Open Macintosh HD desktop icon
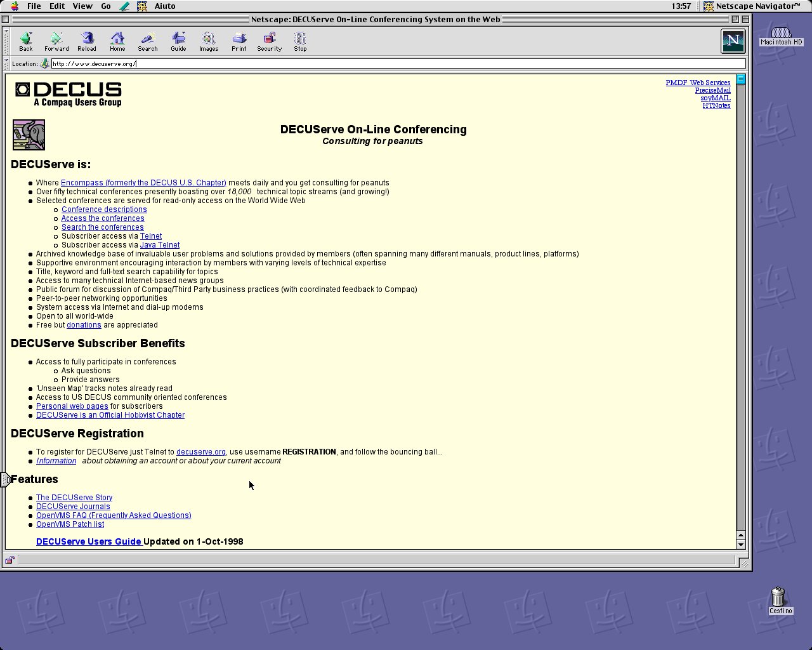This screenshot has height=650, width=812. pyautogui.click(x=781, y=37)
